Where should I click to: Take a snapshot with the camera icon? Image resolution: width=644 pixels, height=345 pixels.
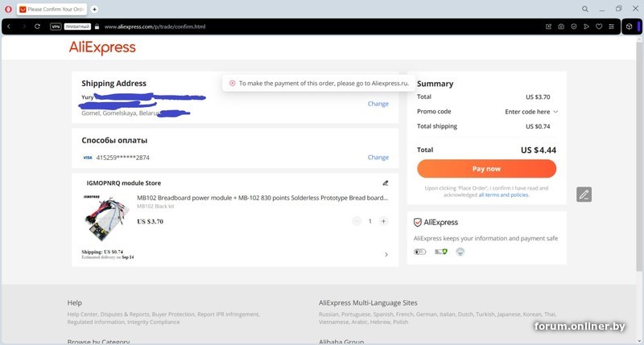click(561, 27)
